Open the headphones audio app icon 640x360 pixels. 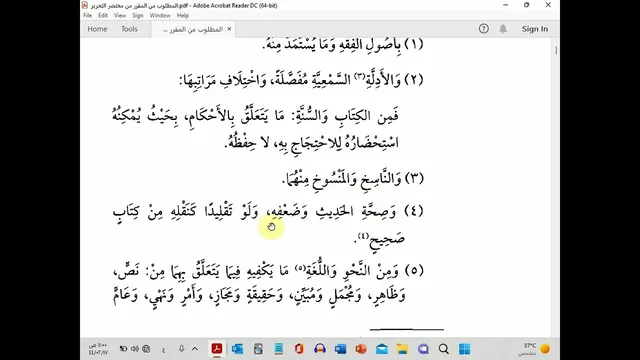(320, 349)
